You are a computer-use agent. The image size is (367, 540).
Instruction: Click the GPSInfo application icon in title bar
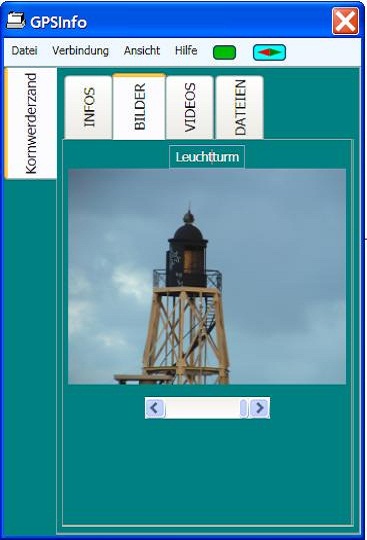[15, 21]
